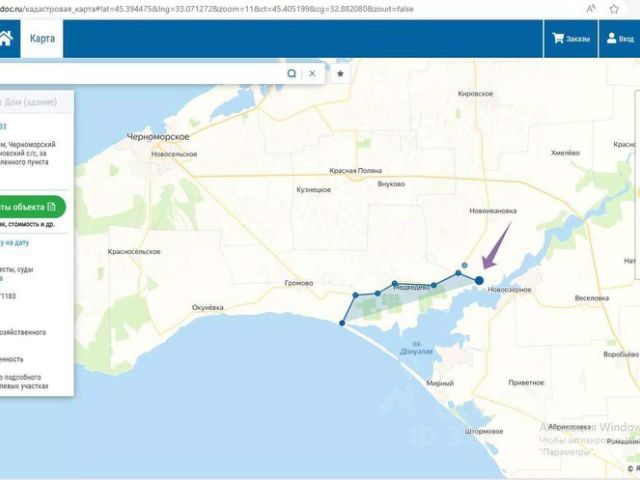
Task: Click the Веселовка map label
Action: 592,298
